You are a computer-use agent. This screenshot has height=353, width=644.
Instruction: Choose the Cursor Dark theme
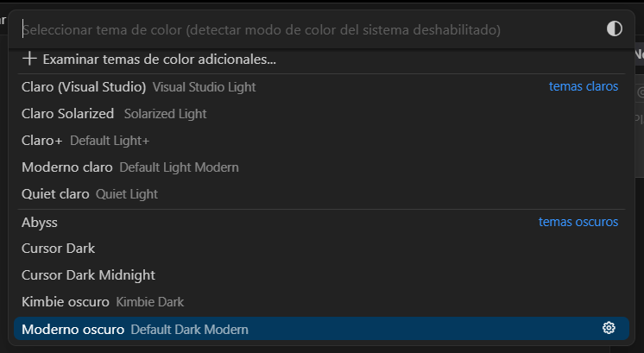click(x=322, y=249)
